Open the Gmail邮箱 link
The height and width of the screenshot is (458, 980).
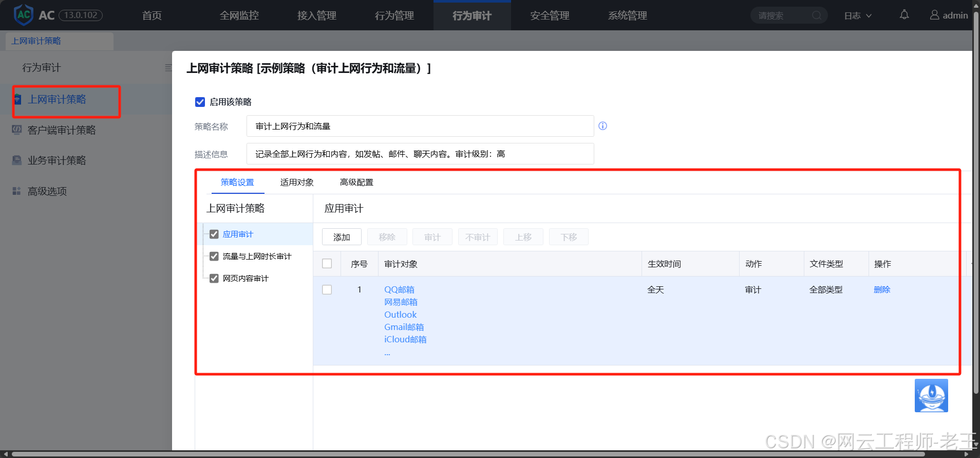404,327
